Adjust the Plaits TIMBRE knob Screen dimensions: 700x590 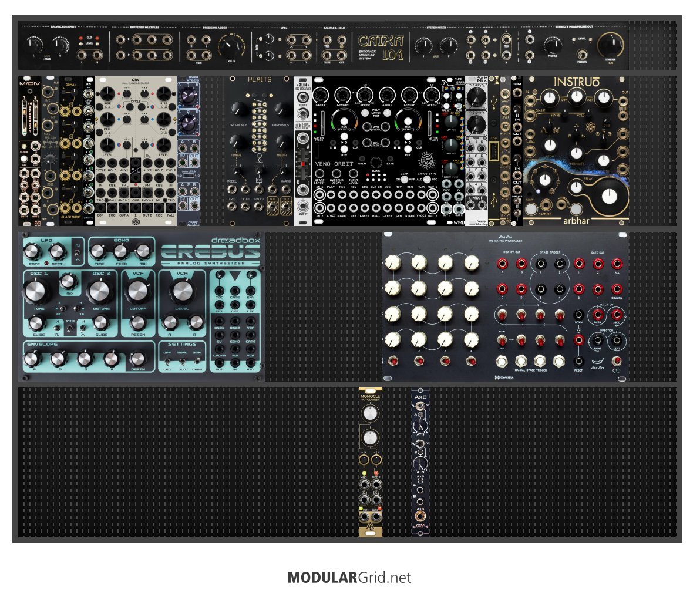pos(237,141)
